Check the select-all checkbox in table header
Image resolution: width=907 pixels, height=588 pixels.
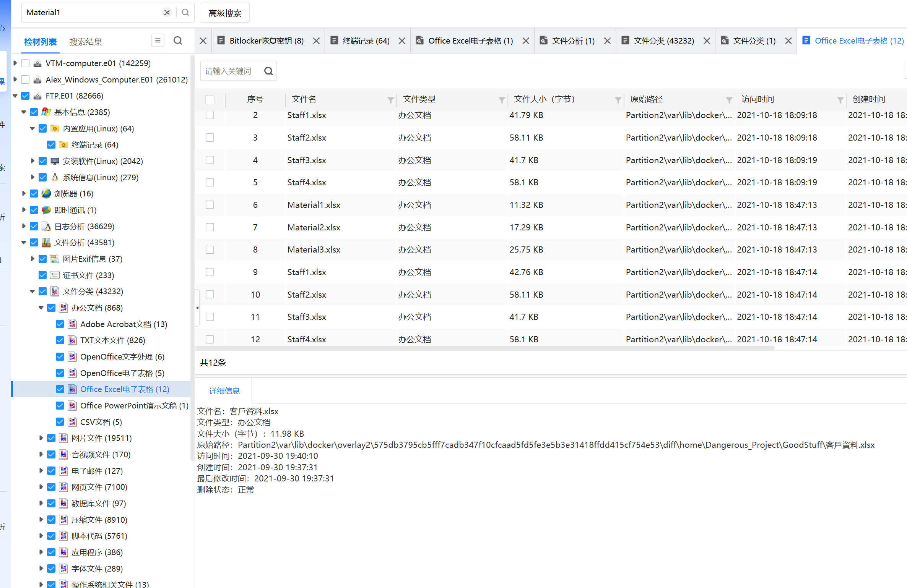click(x=210, y=100)
